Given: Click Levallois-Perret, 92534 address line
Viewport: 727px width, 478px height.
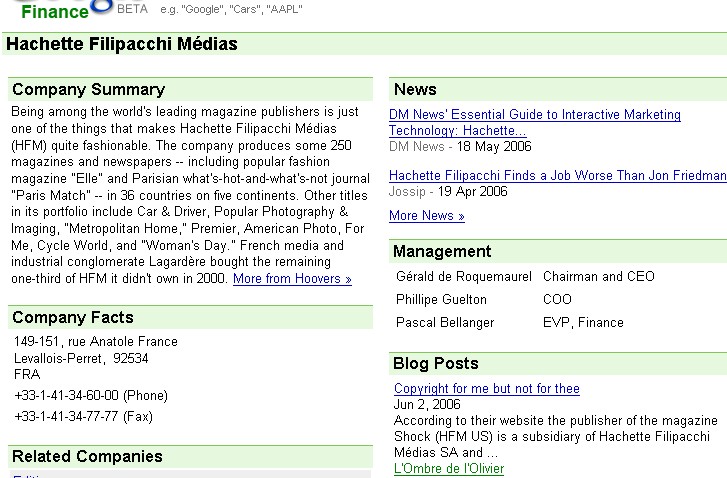Looking at the screenshot, I should [x=81, y=358].
